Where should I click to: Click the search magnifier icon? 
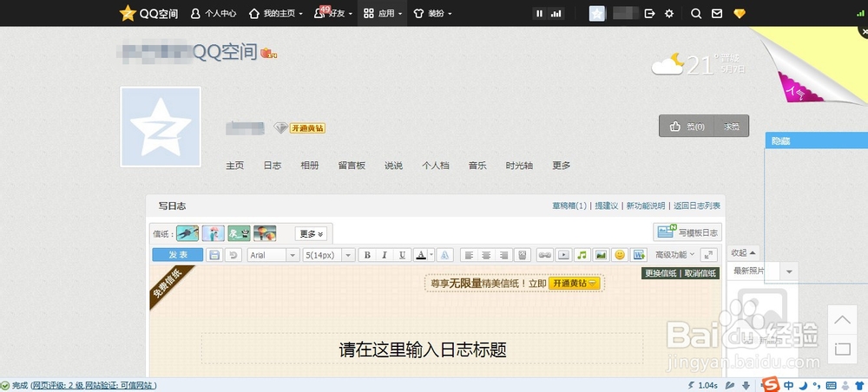pos(696,13)
